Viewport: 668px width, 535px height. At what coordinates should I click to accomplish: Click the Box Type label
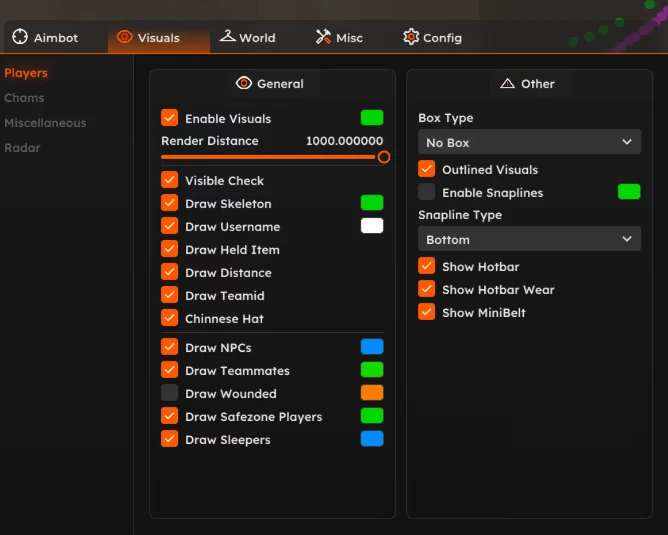tap(446, 118)
